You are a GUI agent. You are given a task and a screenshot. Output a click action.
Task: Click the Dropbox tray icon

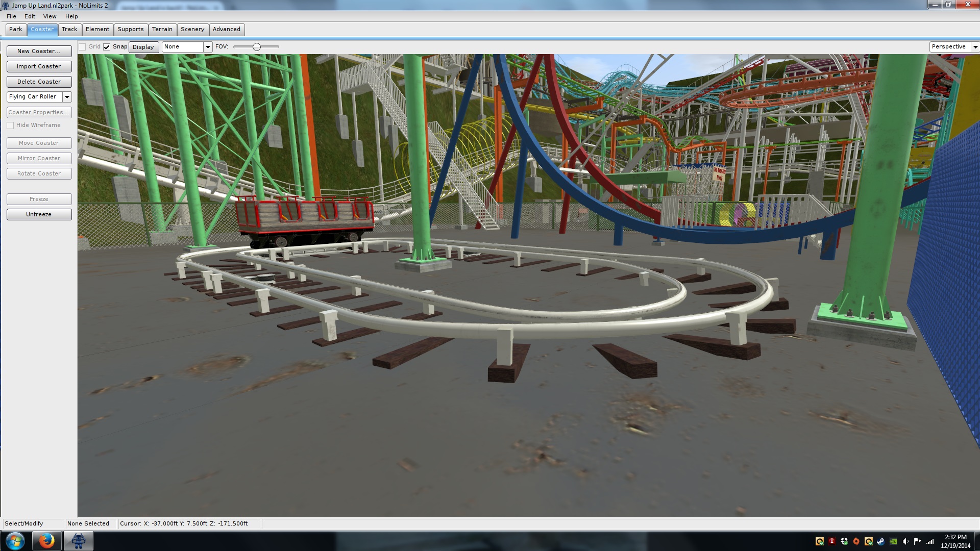844,541
